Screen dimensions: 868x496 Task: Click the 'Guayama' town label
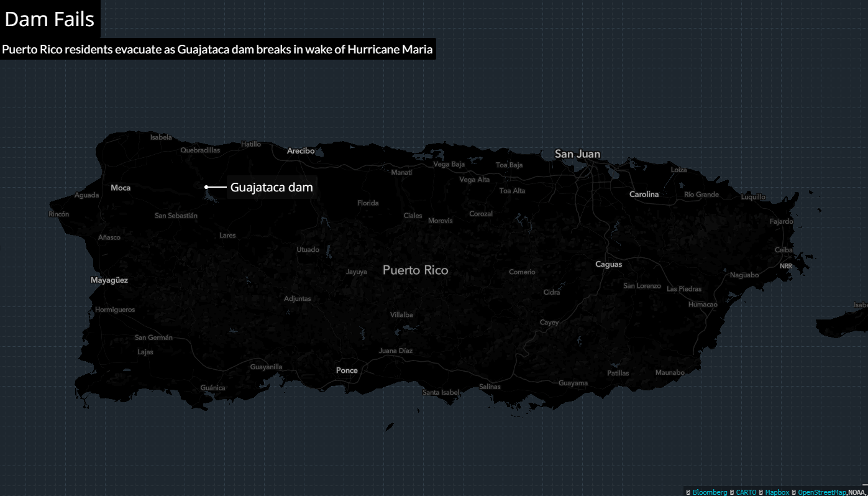[573, 383]
